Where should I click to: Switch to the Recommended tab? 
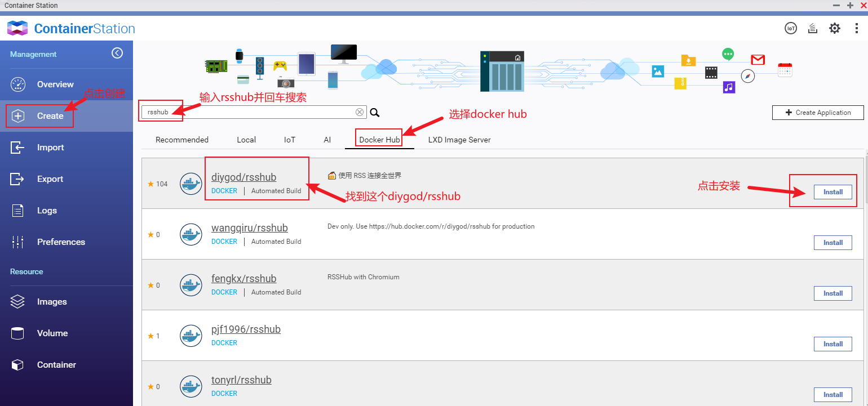click(182, 140)
